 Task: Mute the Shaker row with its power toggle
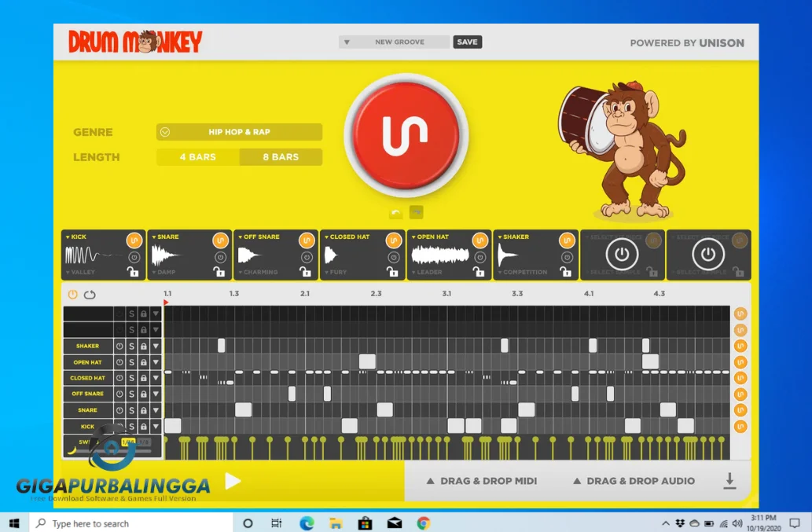(119, 346)
